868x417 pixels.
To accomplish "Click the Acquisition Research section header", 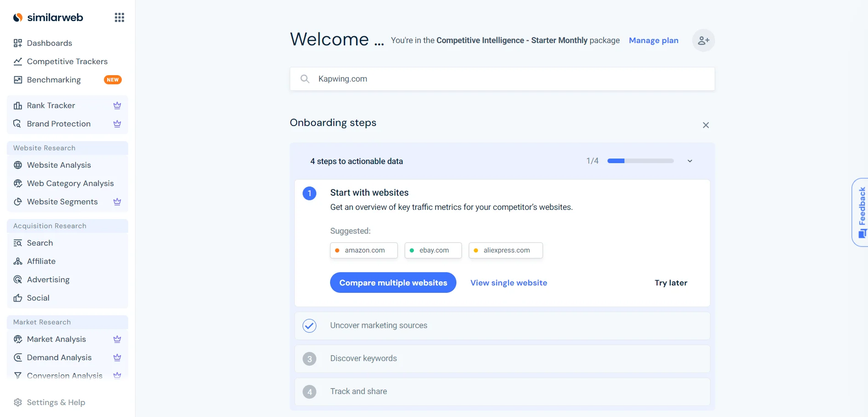I will 68,226.
